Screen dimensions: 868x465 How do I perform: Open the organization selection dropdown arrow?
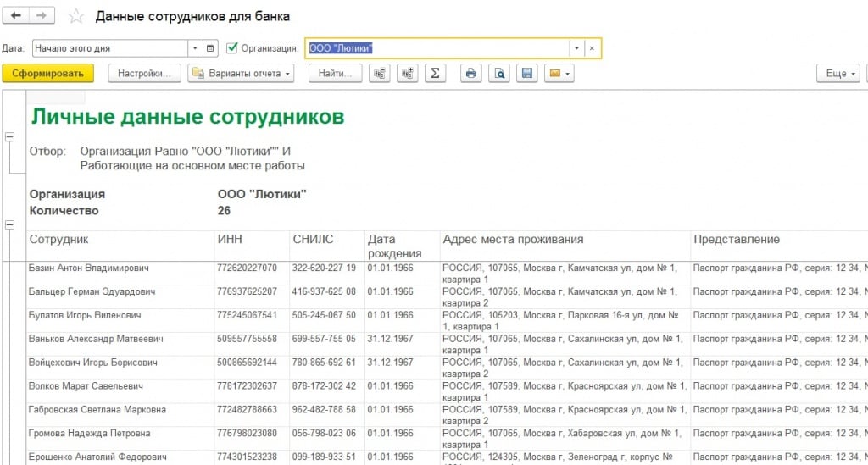click(x=576, y=48)
